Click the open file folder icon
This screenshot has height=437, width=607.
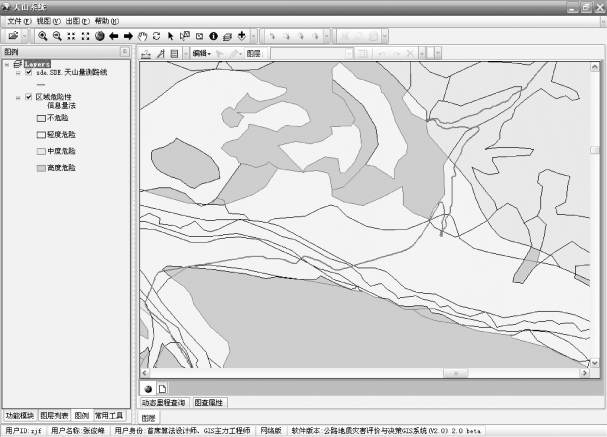[13, 36]
